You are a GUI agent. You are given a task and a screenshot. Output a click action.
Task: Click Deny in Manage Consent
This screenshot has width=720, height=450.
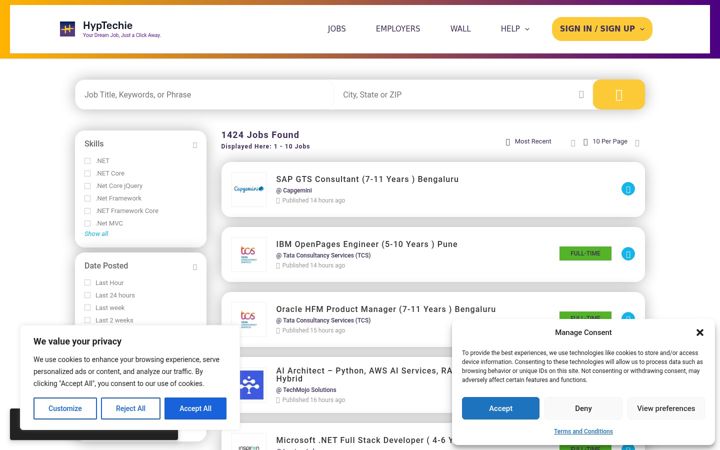pyautogui.click(x=583, y=408)
